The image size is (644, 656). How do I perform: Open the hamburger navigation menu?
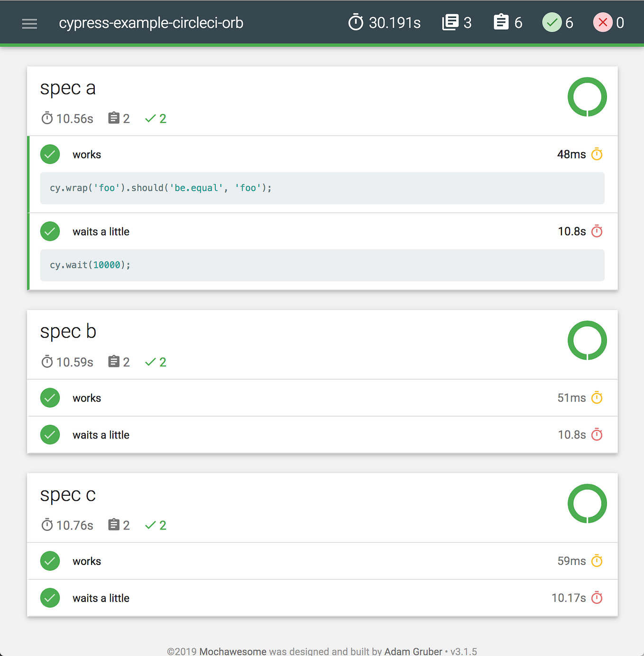point(29,23)
